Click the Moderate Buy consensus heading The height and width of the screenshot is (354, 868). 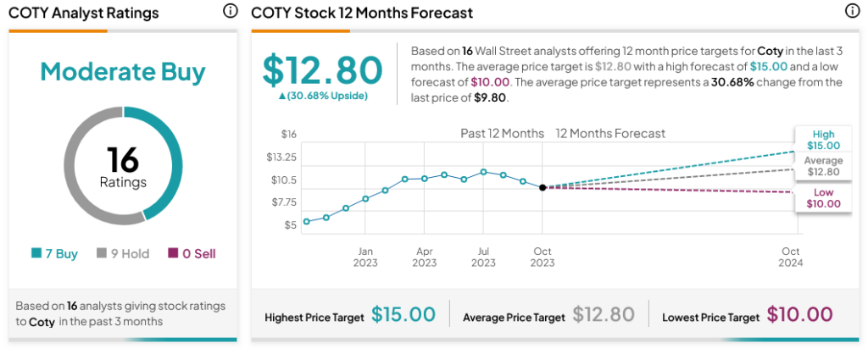click(123, 72)
